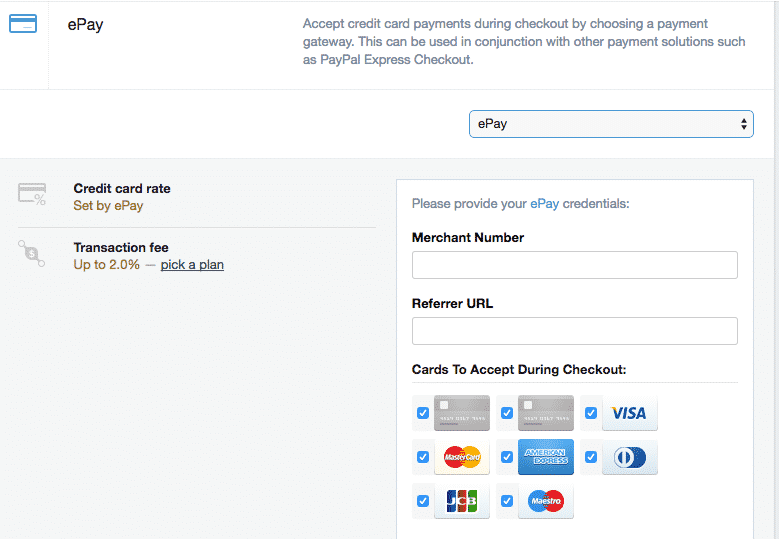Click the JCB card logo

(x=462, y=501)
